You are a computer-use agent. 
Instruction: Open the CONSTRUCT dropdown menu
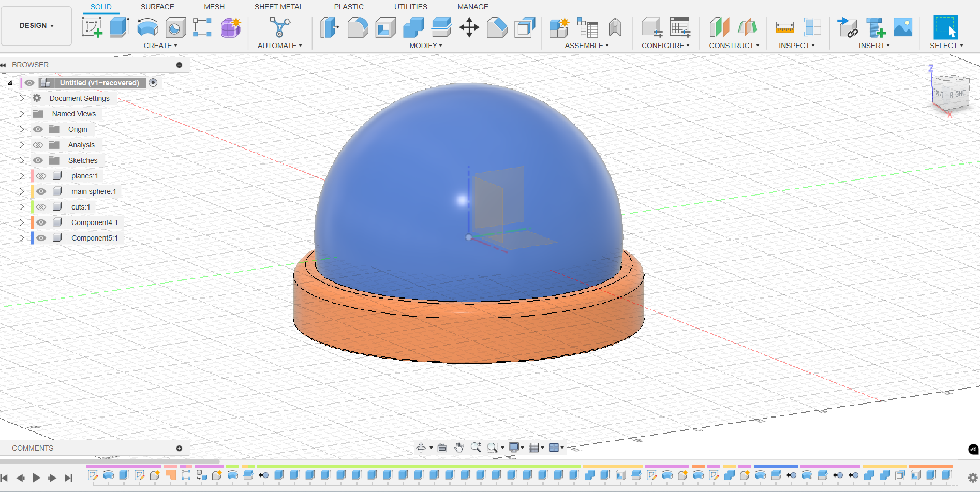coord(734,46)
